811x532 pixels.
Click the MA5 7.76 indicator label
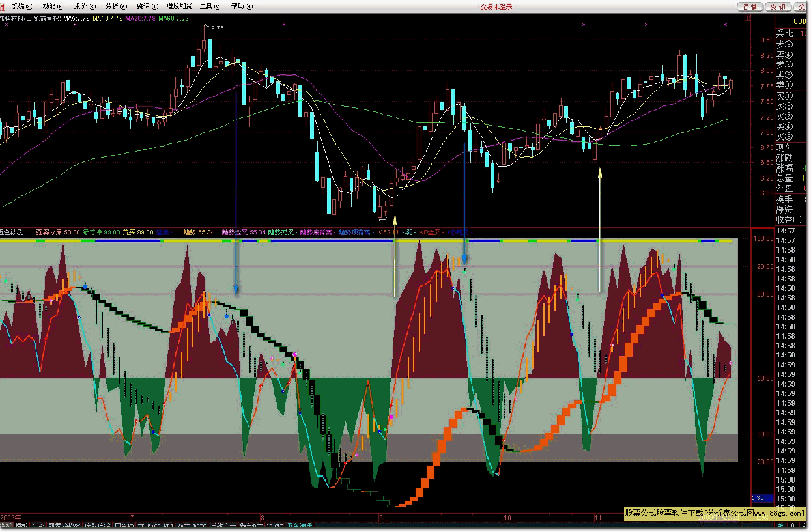(77, 18)
